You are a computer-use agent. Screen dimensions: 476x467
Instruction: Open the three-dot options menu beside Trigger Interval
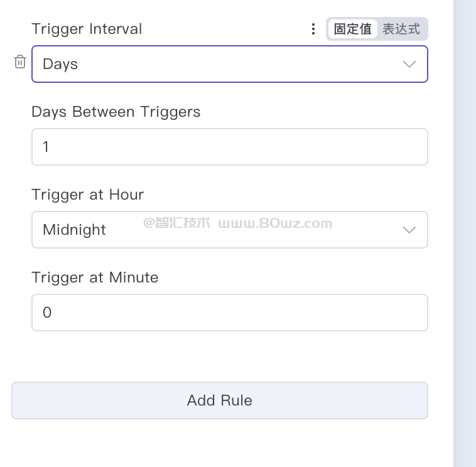coord(313,29)
